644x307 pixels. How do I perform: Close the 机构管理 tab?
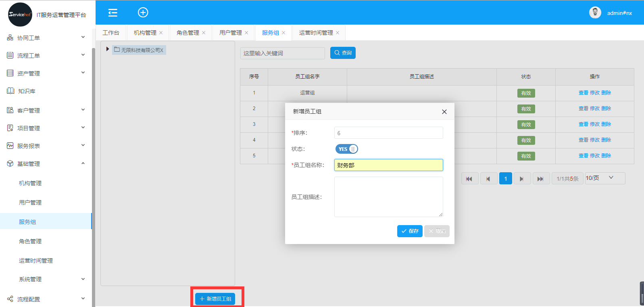[161, 33]
